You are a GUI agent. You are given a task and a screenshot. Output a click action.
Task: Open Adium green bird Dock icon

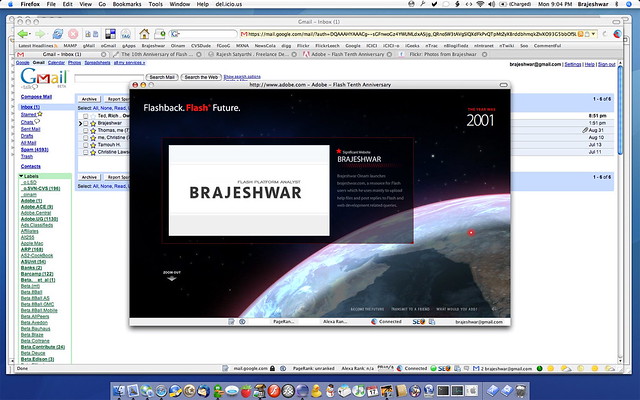coord(218,391)
